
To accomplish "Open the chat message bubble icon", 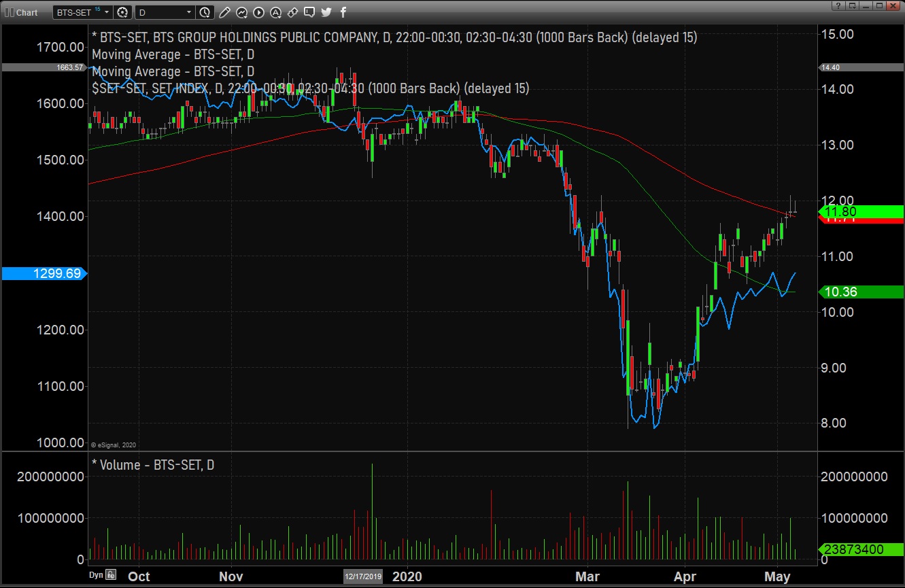I will (309, 12).
